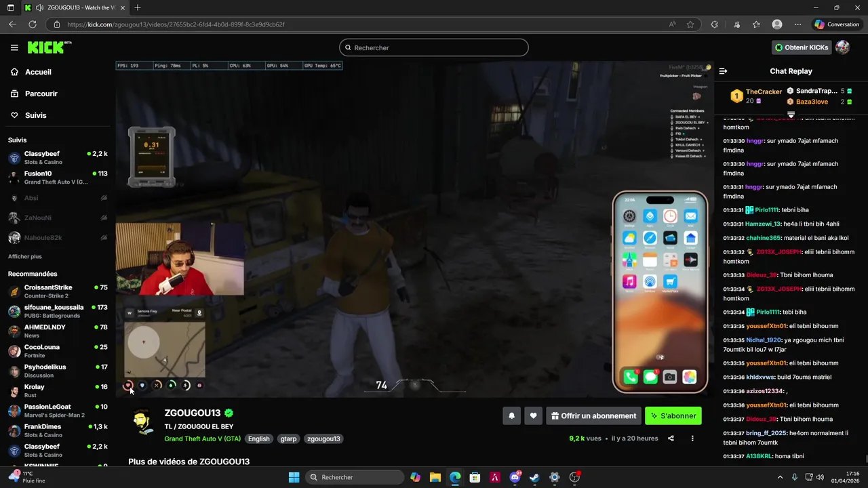Open the ZGOUGOU13 channel name link

(193, 413)
